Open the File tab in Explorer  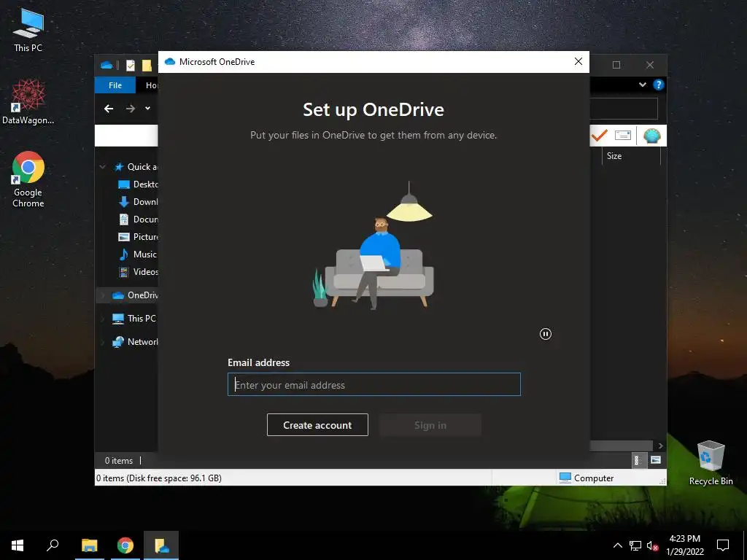click(115, 85)
